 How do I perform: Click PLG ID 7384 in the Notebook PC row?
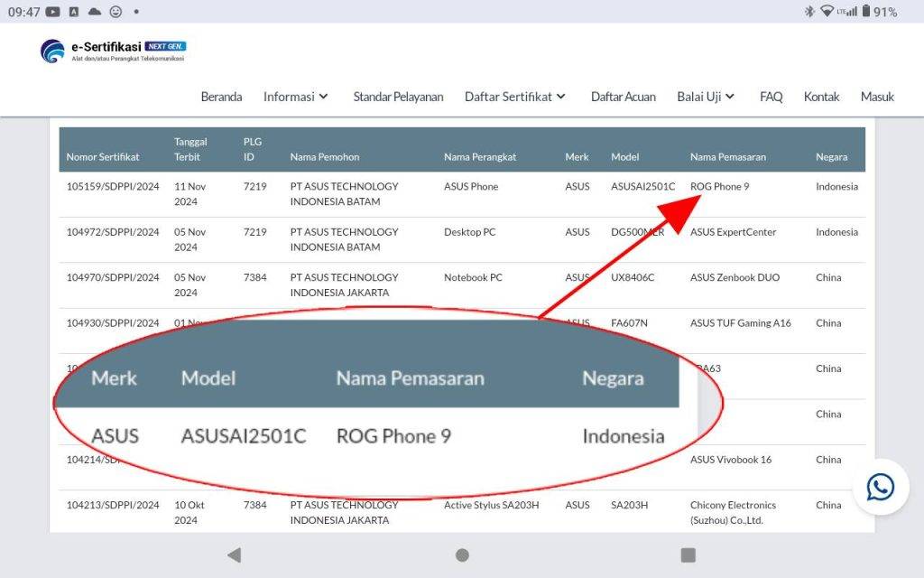(255, 277)
